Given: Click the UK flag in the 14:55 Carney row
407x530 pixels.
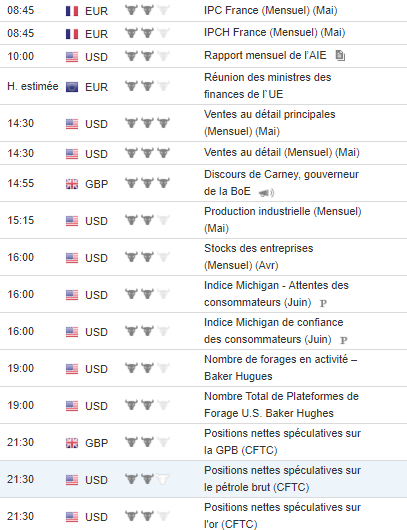Looking at the screenshot, I should [72, 184].
